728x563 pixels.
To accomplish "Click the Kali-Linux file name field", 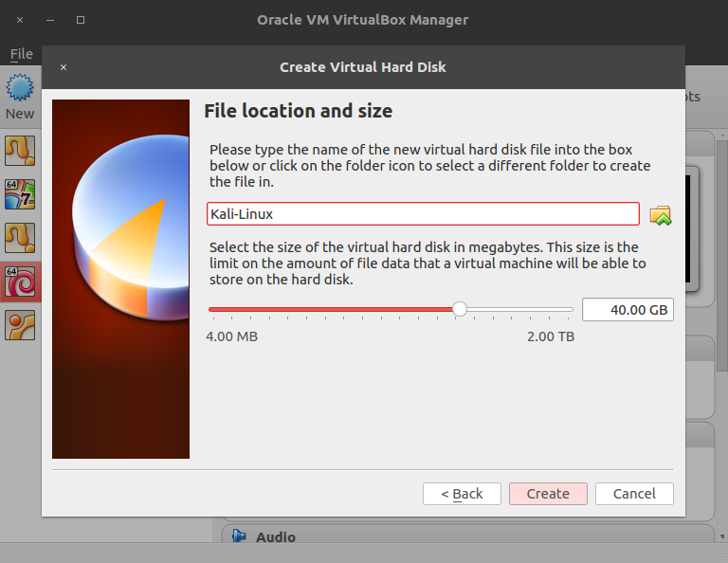I will pyautogui.click(x=423, y=214).
